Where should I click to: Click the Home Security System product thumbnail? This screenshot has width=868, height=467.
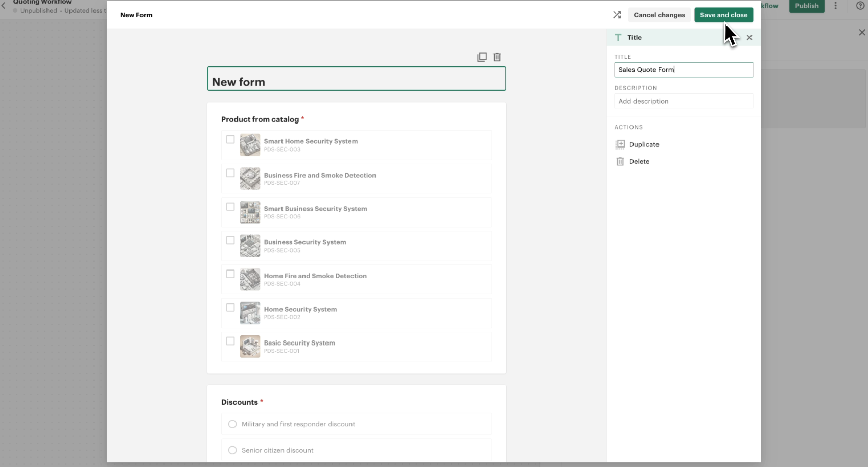click(x=250, y=313)
